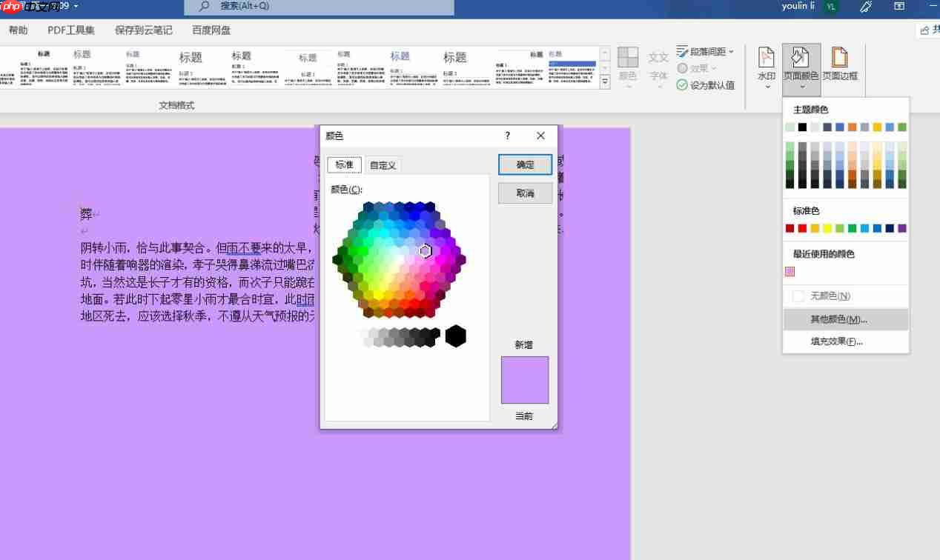Screen dimensions: 940x560
Task: Open the 百度网盘 ribbon tab
Action: click(211, 30)
